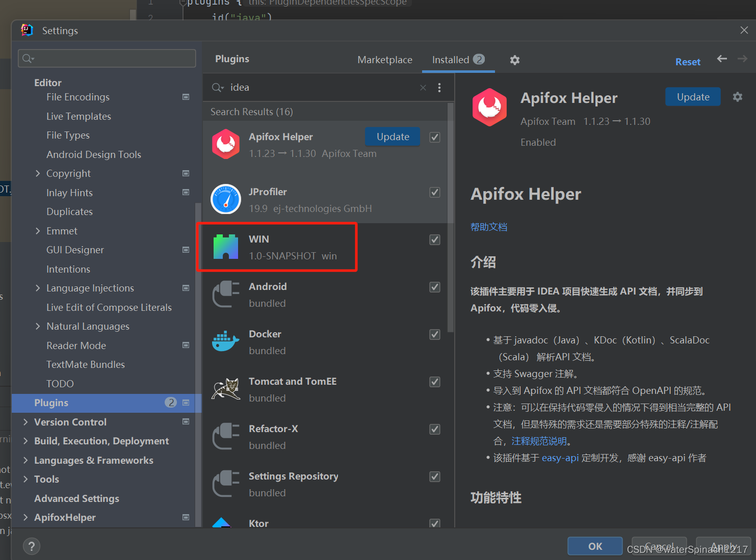This screenshot has width=756, height=560.
Task: Expand the Tools section
Action: click(25, 479)
